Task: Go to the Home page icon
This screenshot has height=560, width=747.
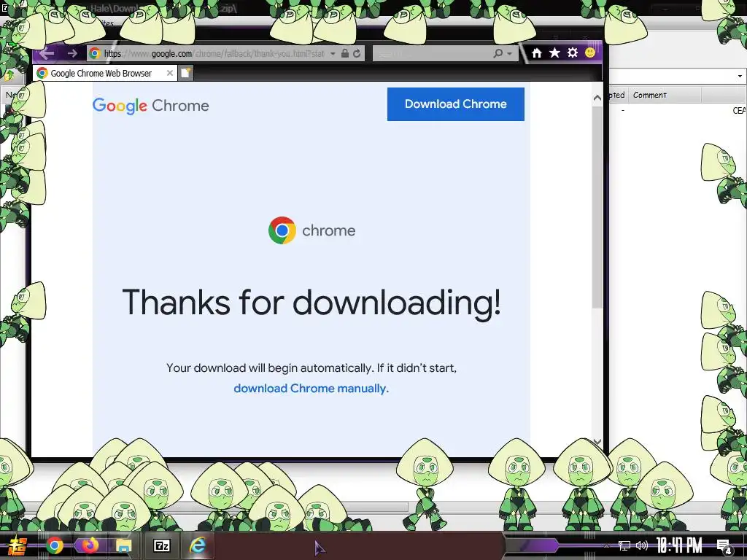Action: tap(536, 52)
